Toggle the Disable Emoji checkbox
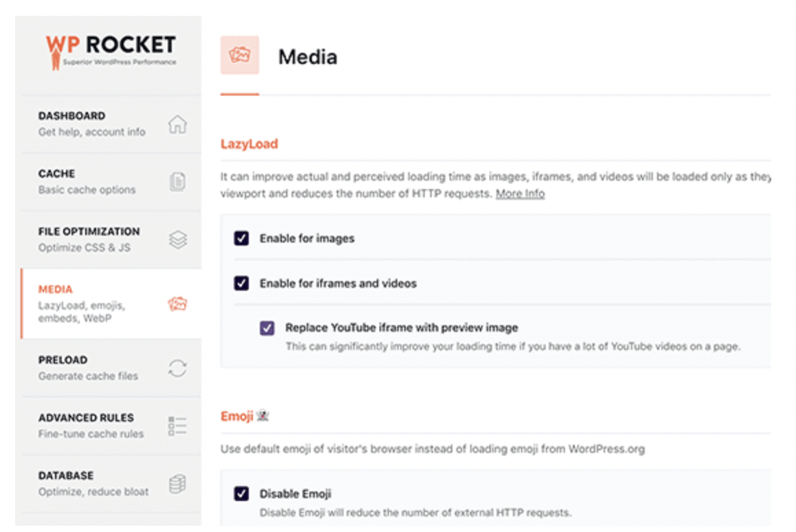The width and height of the screenshot is (796, 532). [x=241, y=494]
